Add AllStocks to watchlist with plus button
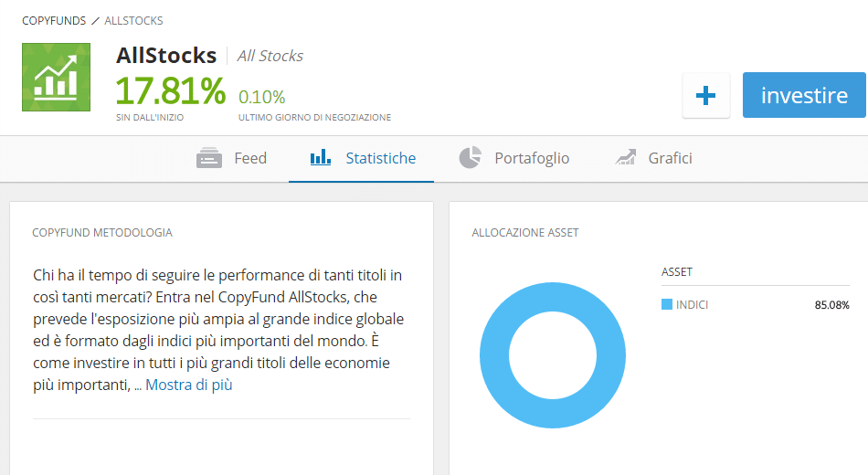Viewport: 868px width, 475px height. pos(705,95)
